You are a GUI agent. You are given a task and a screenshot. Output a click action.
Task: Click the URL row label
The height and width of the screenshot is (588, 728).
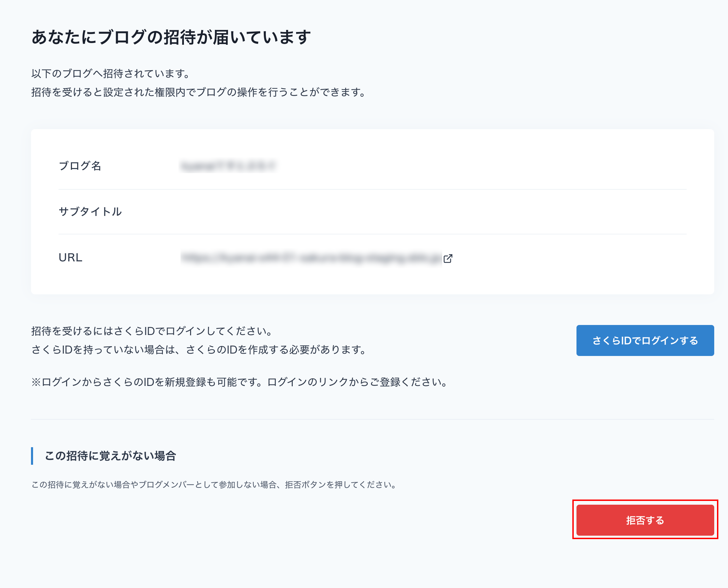71,258
